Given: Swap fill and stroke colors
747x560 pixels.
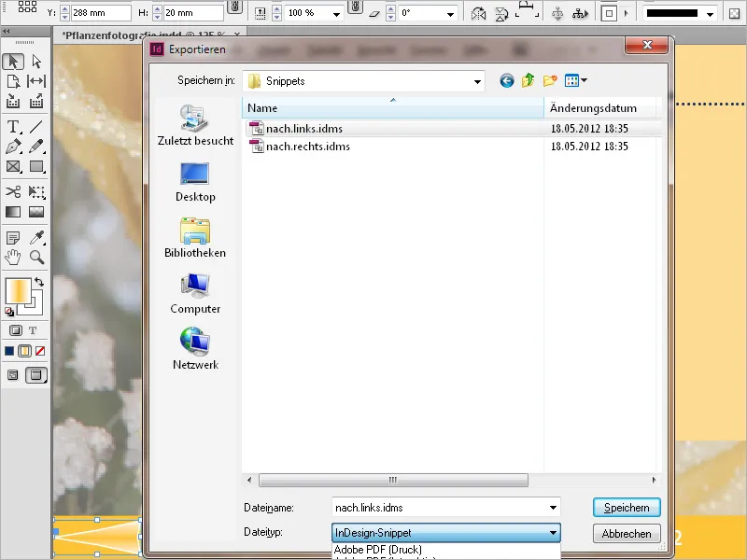Looking at the screenshot, I should 39,282.
